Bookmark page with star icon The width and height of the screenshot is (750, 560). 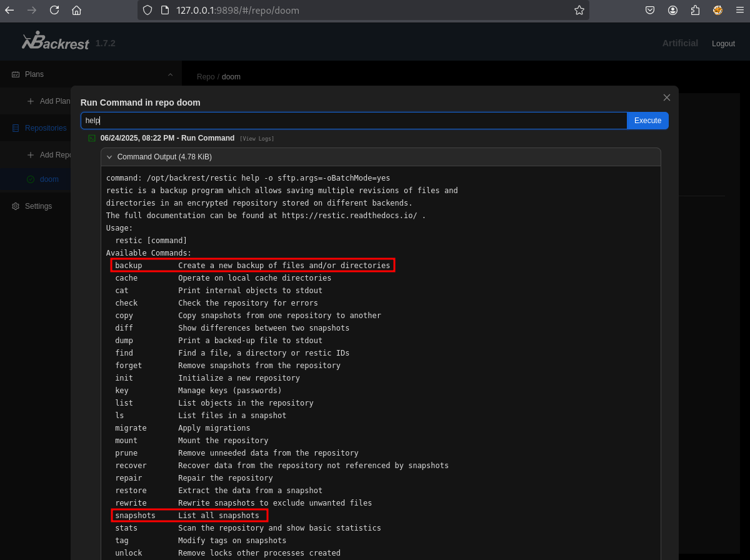point(579,10)
